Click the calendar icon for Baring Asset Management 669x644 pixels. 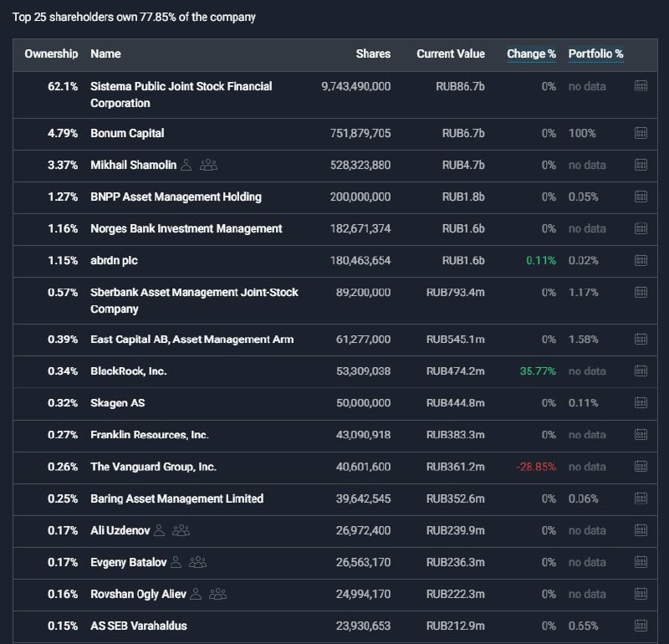click(x=641, y=498)
